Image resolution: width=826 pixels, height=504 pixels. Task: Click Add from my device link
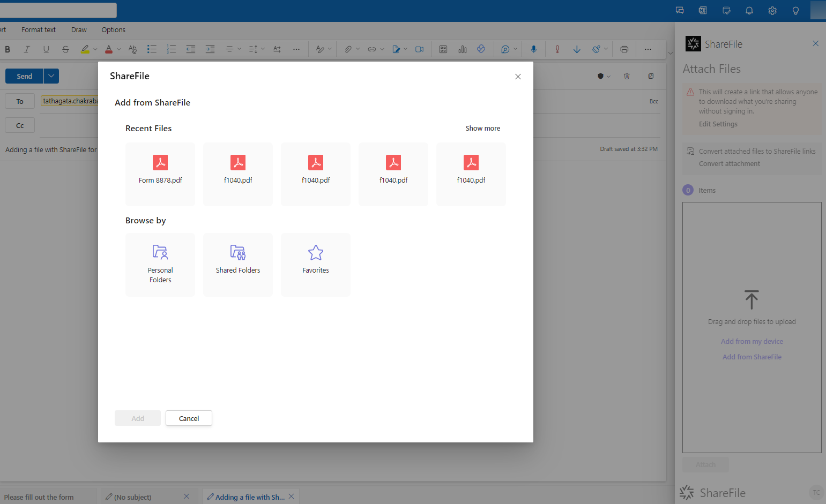pyautogui.click(x=752, y=342)
